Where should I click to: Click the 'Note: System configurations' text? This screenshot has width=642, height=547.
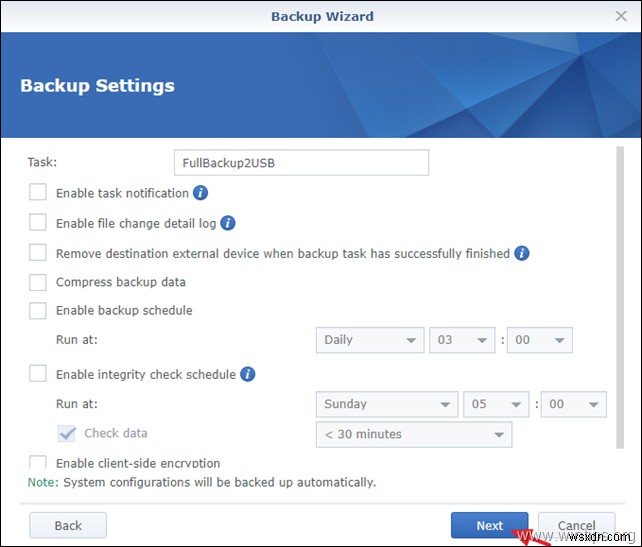click(202, 482)
